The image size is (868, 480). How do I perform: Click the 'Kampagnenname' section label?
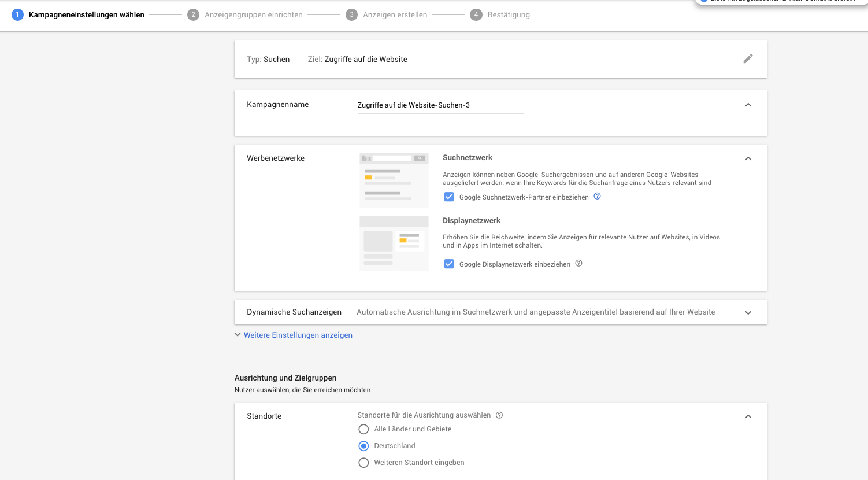pyautogui.click(x=278, y=104)
